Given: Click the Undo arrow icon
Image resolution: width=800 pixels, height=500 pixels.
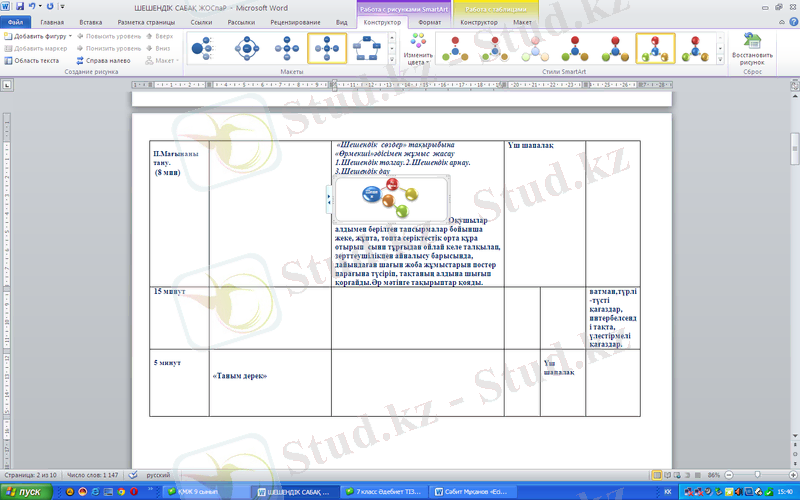Looking at the screenshot, I should click(35, 6).
